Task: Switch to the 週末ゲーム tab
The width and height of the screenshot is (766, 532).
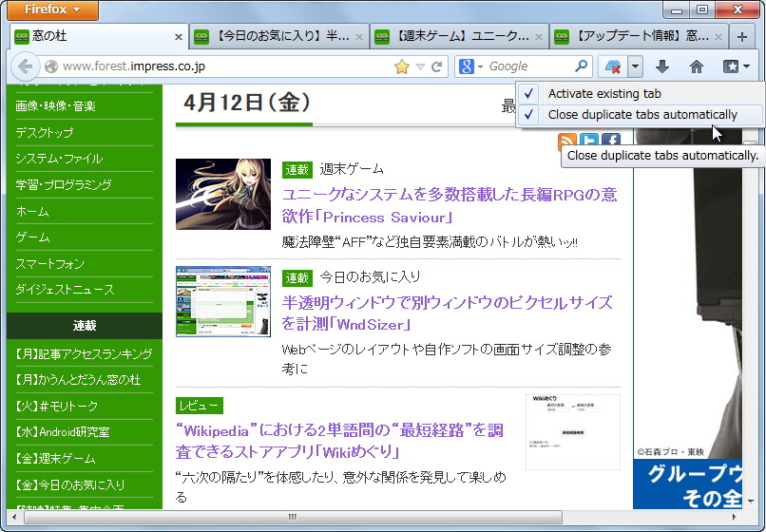Action: click(459, 36)
